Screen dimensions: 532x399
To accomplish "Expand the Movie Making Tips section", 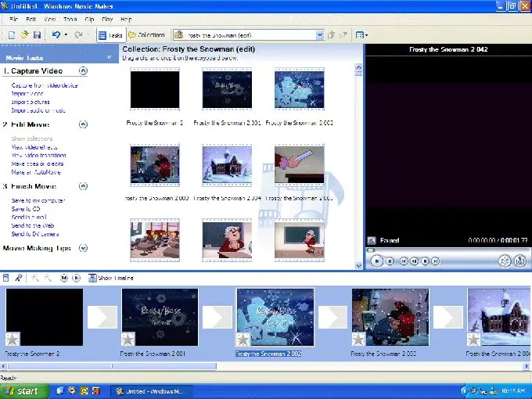I will click(83, 248).
